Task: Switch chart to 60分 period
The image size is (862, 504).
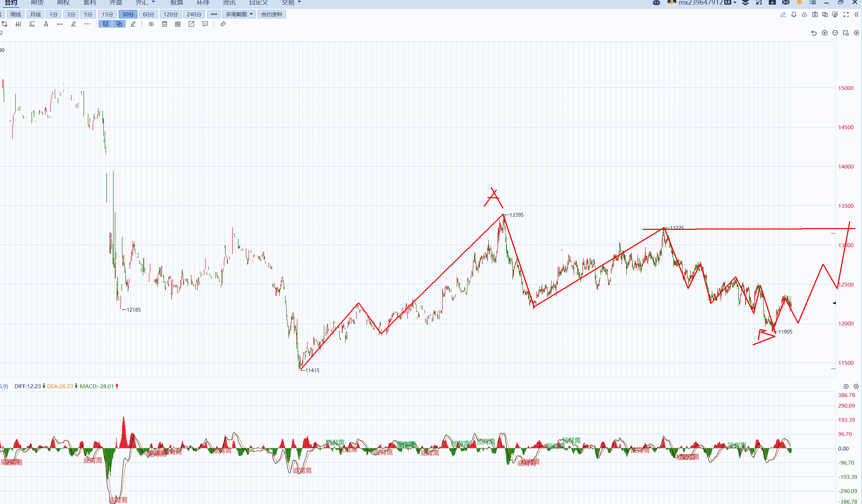Action: [148, 14]
